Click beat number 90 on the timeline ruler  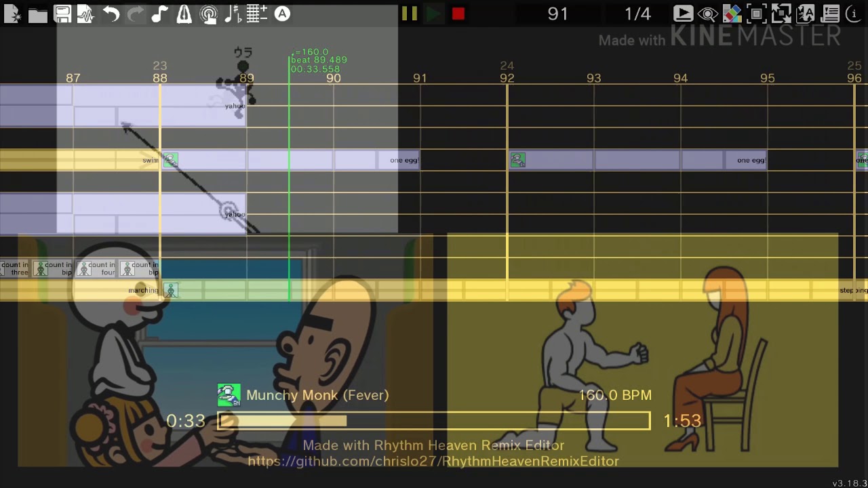pos(333,79)
